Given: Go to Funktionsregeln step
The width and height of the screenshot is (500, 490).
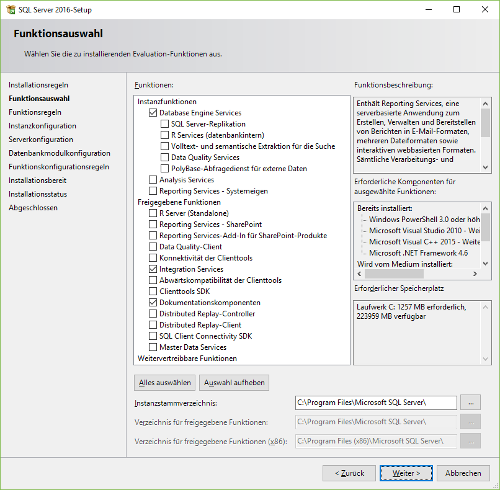Looking at the screenshot, I should coord(35,112).
